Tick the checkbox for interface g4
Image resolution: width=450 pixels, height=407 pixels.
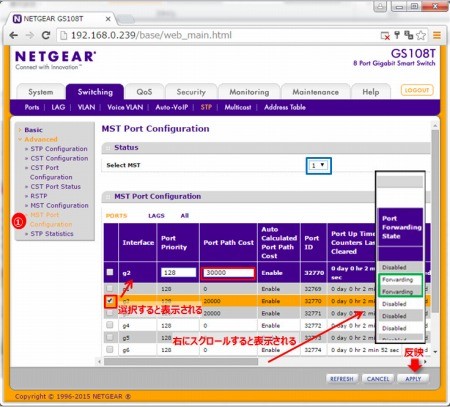(110, 325)
